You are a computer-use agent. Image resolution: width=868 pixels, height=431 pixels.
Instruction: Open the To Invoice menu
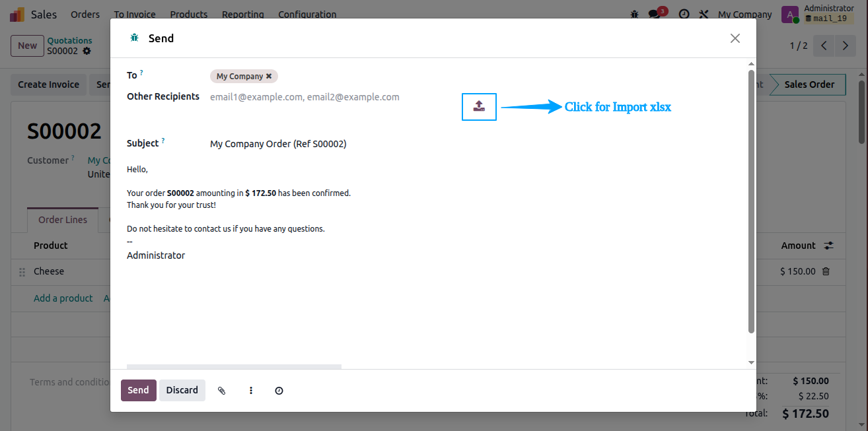pyautogui.click(x=135, y=14)
